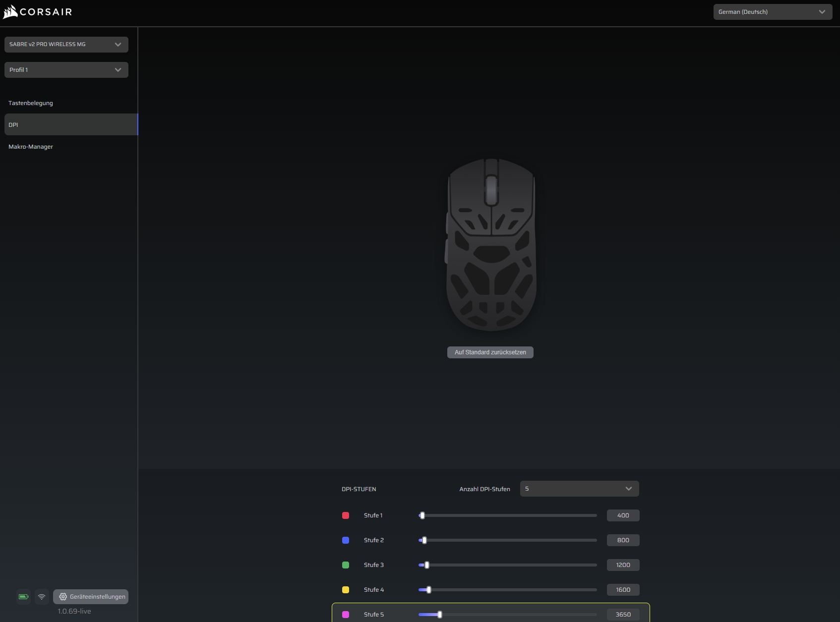Select the red Stufe 1 color indicator

click(x=346, y=515)
